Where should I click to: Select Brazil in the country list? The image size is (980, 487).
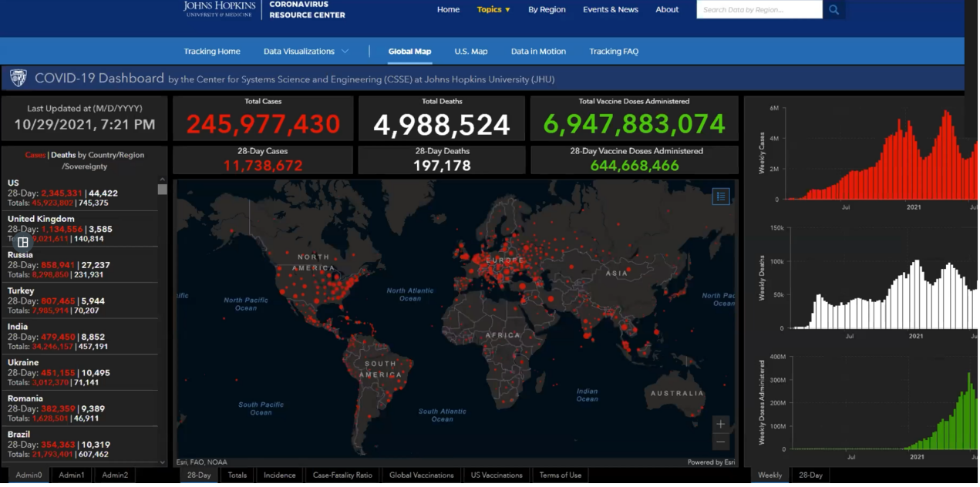point(79,445)
